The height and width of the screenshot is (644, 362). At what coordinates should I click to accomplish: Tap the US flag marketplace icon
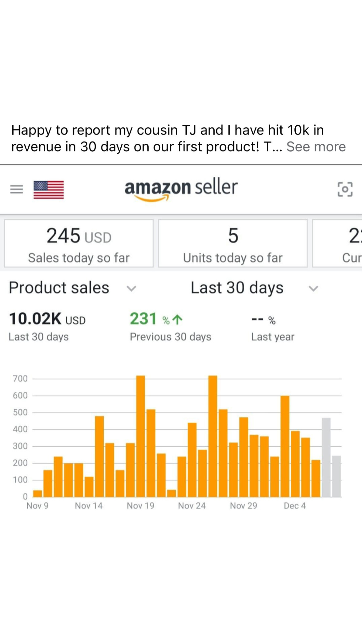point(49,190)
